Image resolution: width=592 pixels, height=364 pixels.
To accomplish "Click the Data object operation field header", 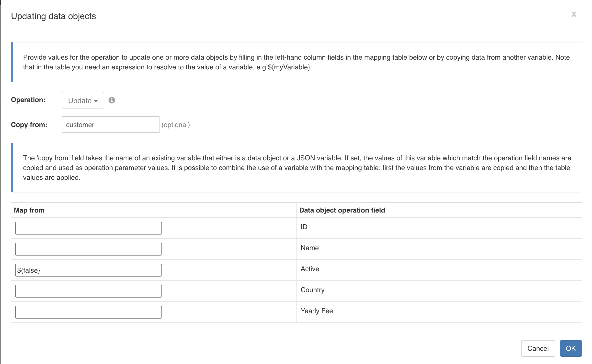I will 342,210.
